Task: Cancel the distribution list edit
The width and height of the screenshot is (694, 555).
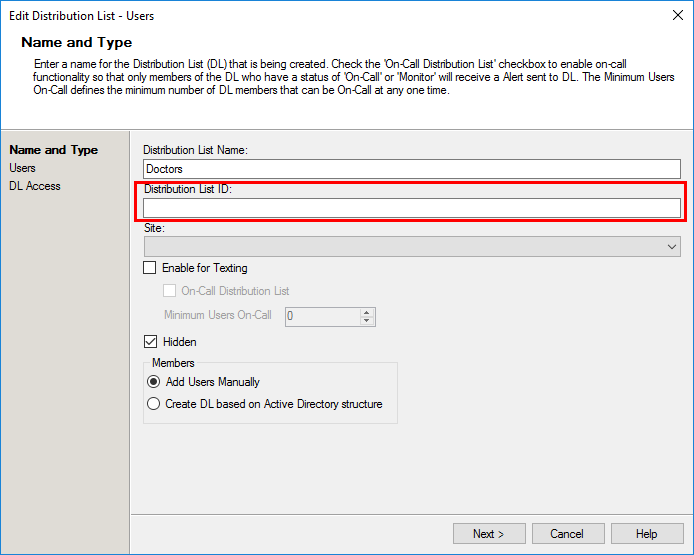Action: click(x=568, y=534)
